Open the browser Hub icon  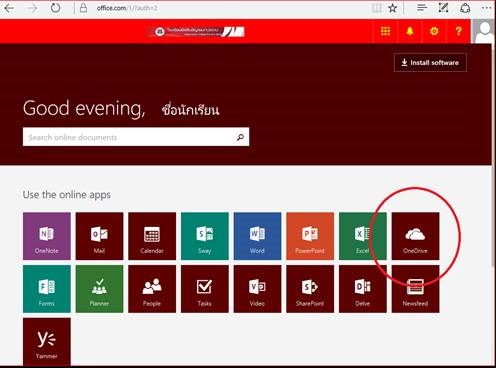[x=422, y=8]
